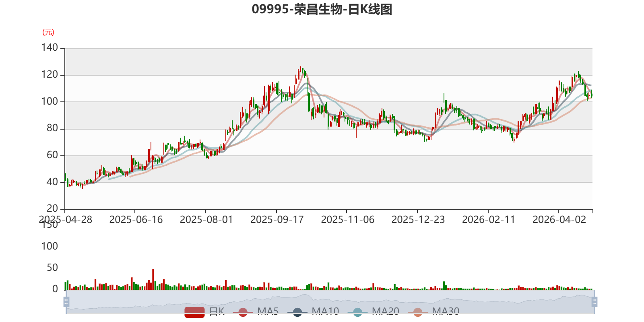Image resolution: width=644 pixels, height=322 pixels.
Task: Toggle the 日K candlestick series in legend
Action: [x=204, y=312]
